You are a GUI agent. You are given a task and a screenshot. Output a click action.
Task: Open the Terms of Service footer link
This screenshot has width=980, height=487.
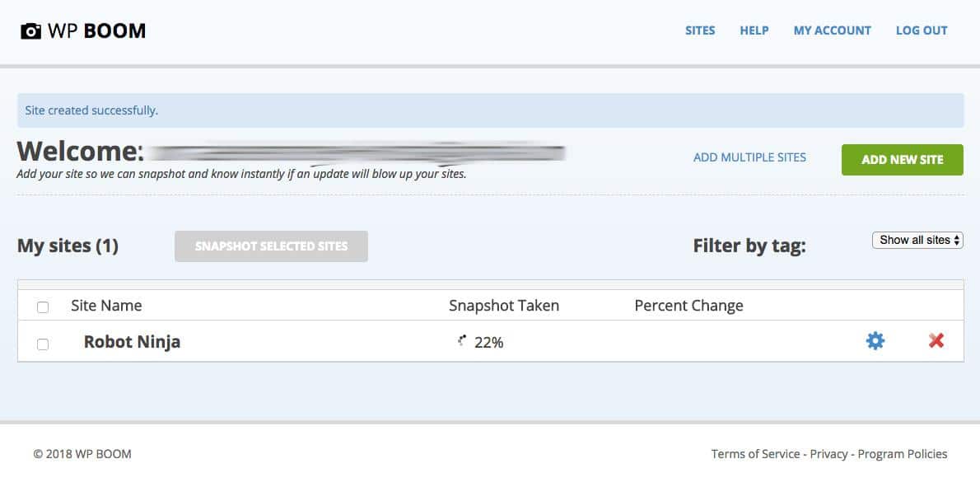coord(755,454)
